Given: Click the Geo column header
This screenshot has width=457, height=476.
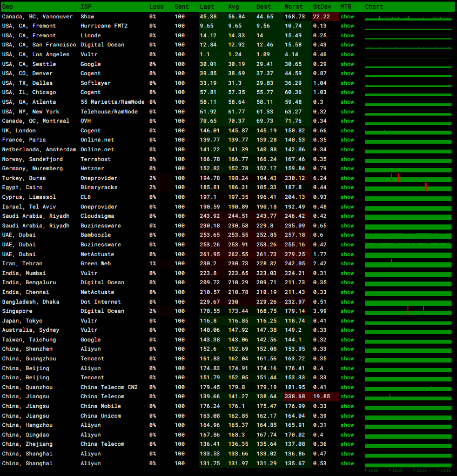Looking at the screenshot, I should coord(8,6).
